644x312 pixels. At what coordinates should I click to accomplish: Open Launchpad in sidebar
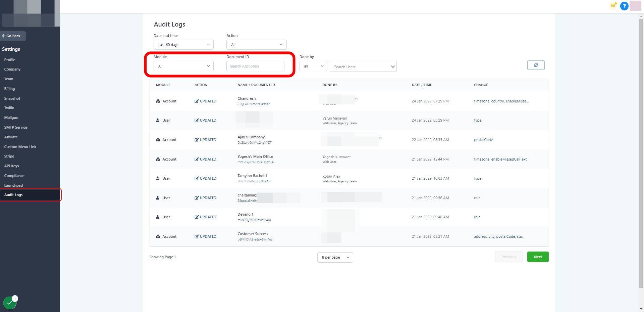pos(13,185)
